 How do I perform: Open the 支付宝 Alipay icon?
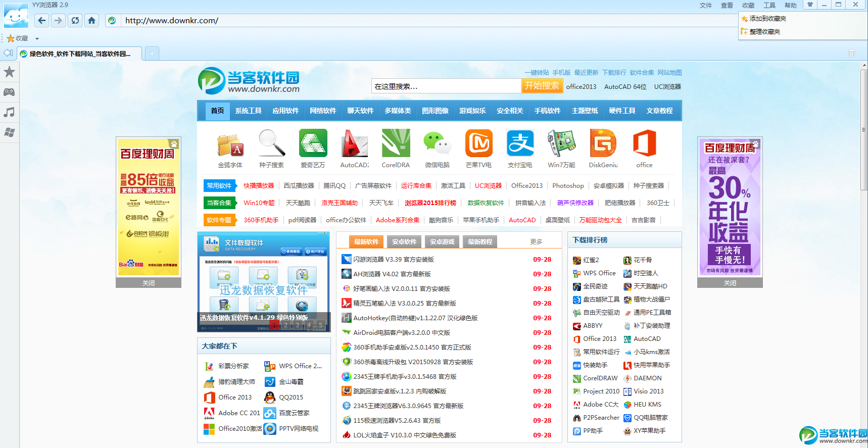tap(520, 143)
